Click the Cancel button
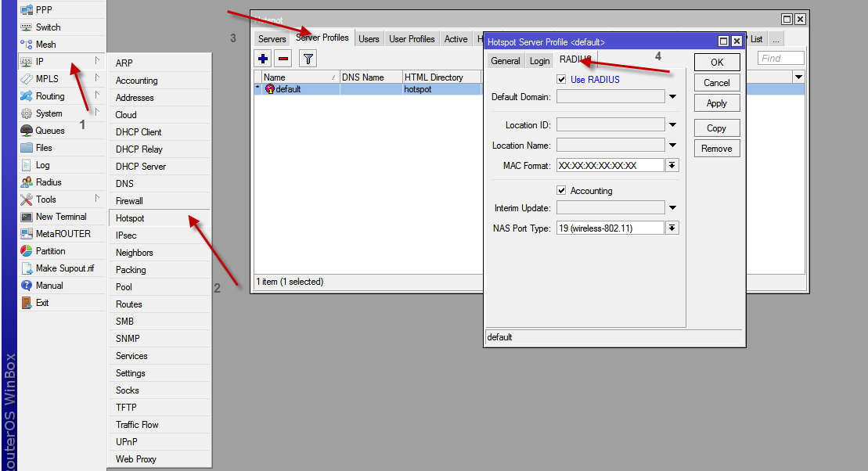Image resolution: width=868 pixels, height=471 pixels. [x=717, y=82]
